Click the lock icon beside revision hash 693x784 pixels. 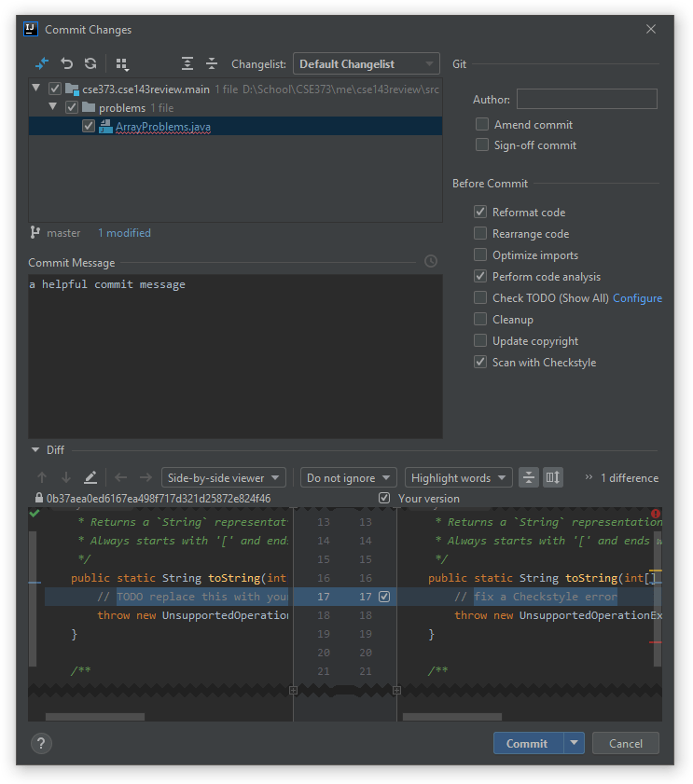point(39,498)
